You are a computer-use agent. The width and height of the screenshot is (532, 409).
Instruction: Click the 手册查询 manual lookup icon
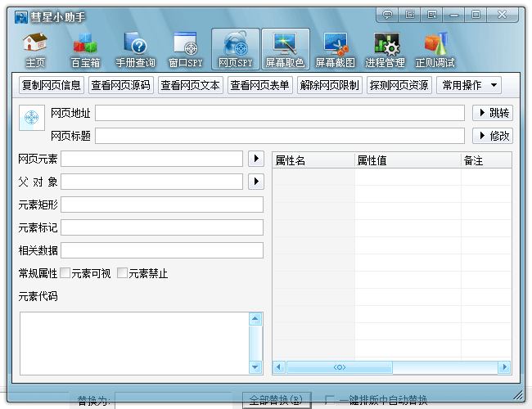tap(135, 49)
